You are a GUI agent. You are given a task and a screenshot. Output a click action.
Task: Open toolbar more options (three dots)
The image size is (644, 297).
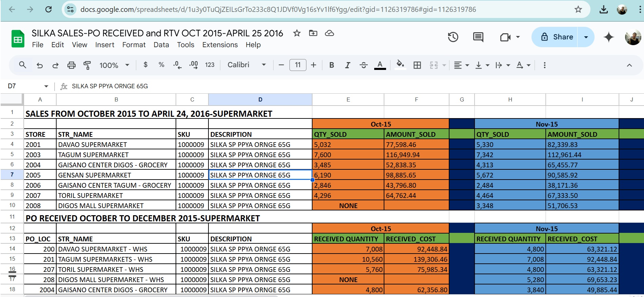click(545, 65)
